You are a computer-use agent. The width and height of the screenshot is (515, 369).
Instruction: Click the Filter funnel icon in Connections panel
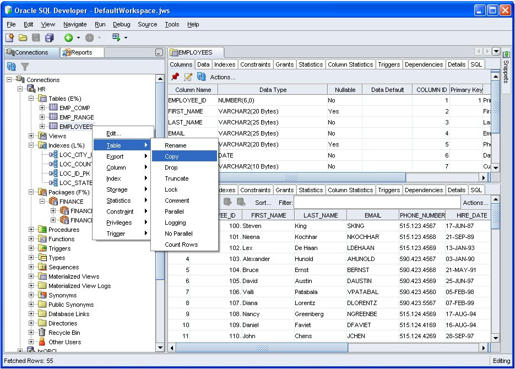point(25,67)
